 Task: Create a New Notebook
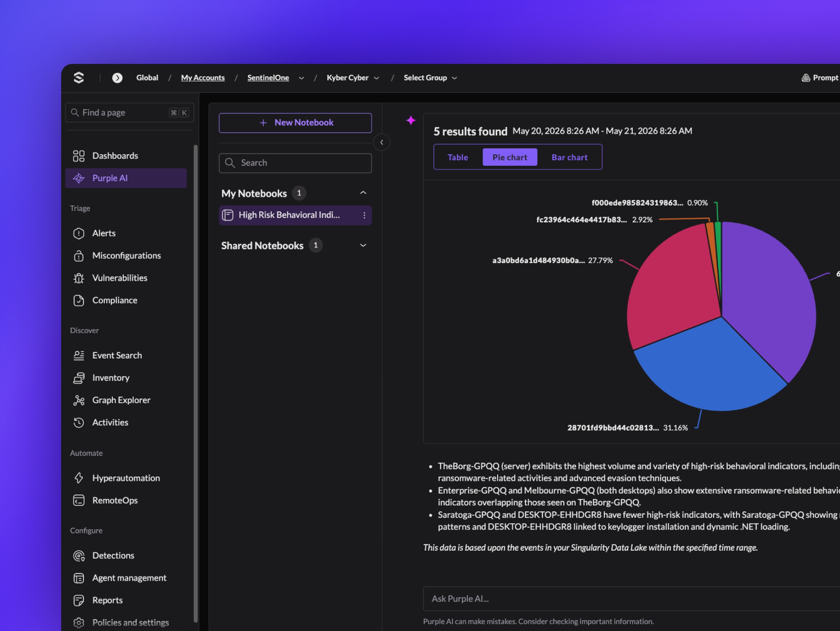(295, 123)
